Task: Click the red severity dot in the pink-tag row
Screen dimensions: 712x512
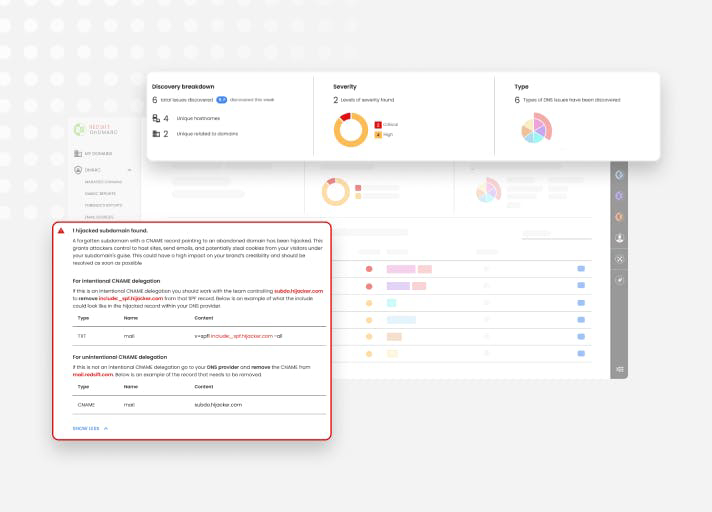Action: (369, 269)
